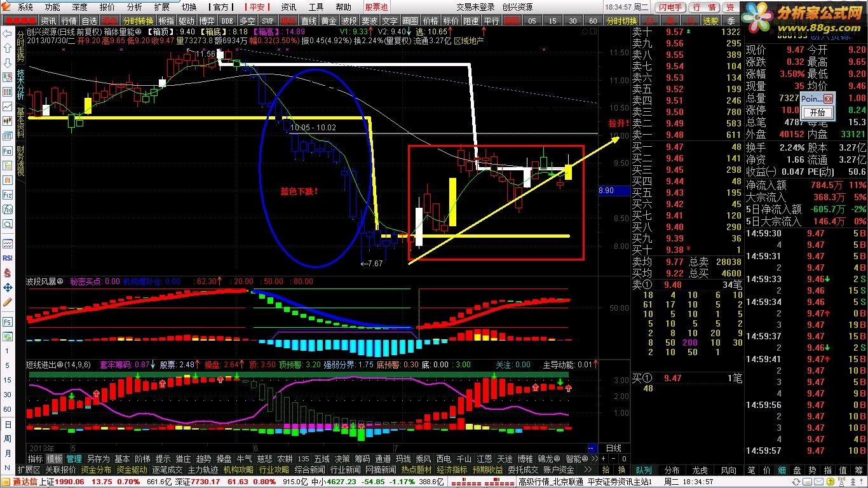Open the 股票池 menu
The width and height of the screenshot is (868, 488).
click(377, 7)
